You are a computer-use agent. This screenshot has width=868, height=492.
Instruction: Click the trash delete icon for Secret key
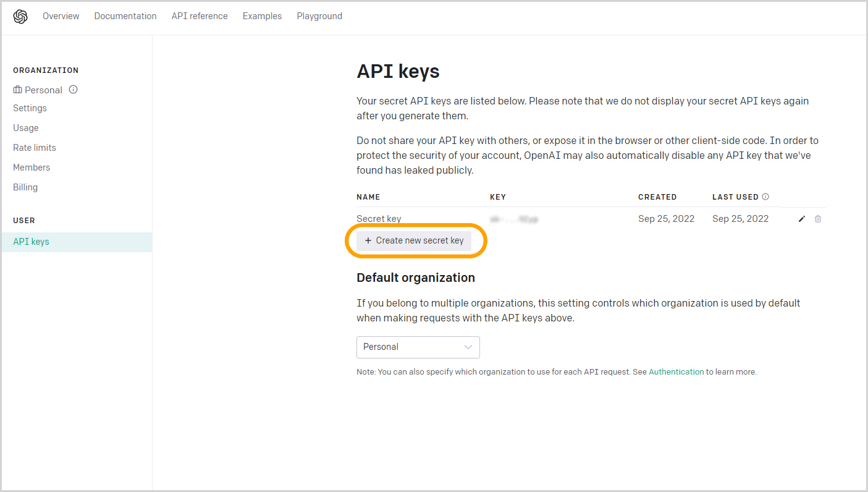point(818,219)
